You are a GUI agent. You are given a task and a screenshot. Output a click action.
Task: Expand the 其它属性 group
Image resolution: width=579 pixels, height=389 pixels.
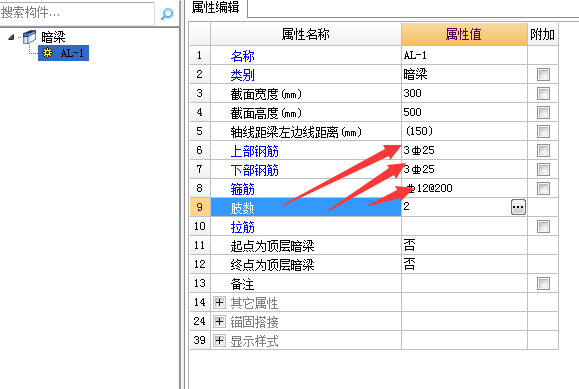tap(219, 303)
